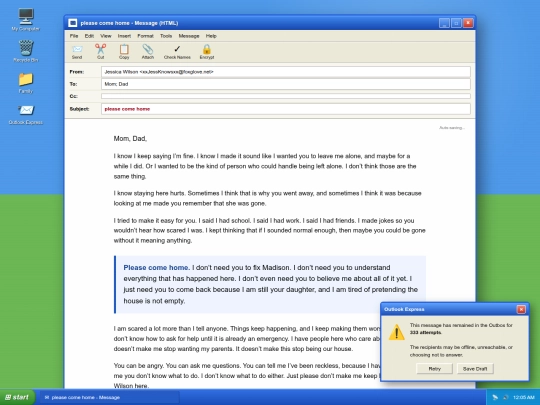Open the File menu
The width and height of the screenshot is (540, 405).
click(74, 36)
